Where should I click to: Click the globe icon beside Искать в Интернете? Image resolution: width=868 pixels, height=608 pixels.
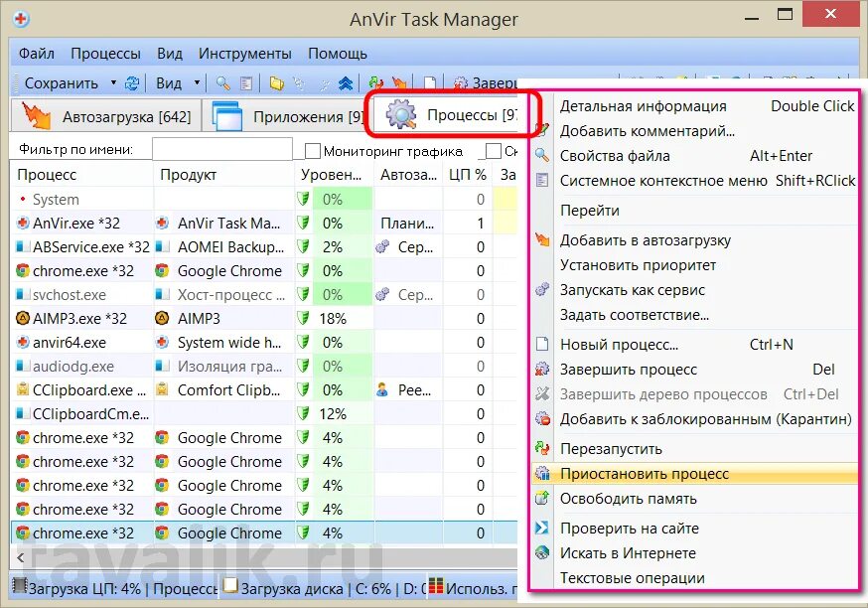(542, 552)
